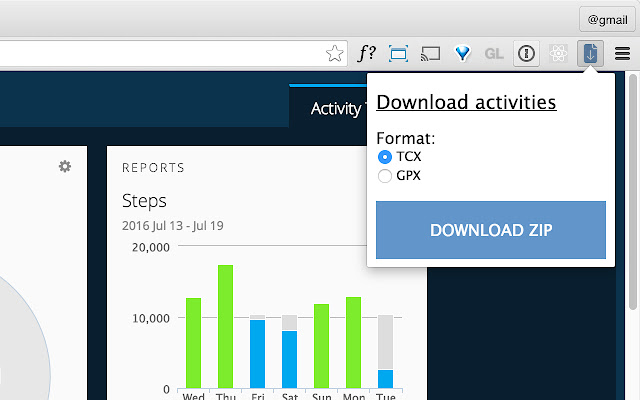The image size is (640, 400).
Task: Click the date range 2016 Jul 13 - Jul 19
Action: 173,226
